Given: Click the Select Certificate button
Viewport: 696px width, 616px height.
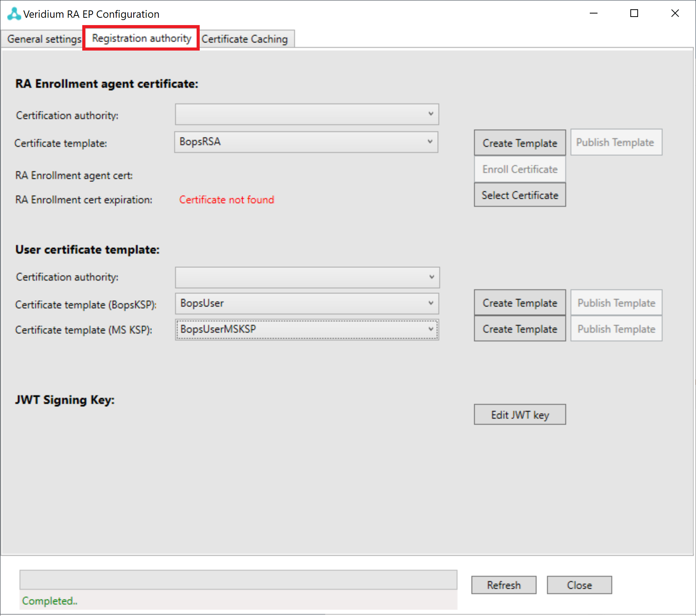Looking at the screenshot, I should (x=519, y=195).
